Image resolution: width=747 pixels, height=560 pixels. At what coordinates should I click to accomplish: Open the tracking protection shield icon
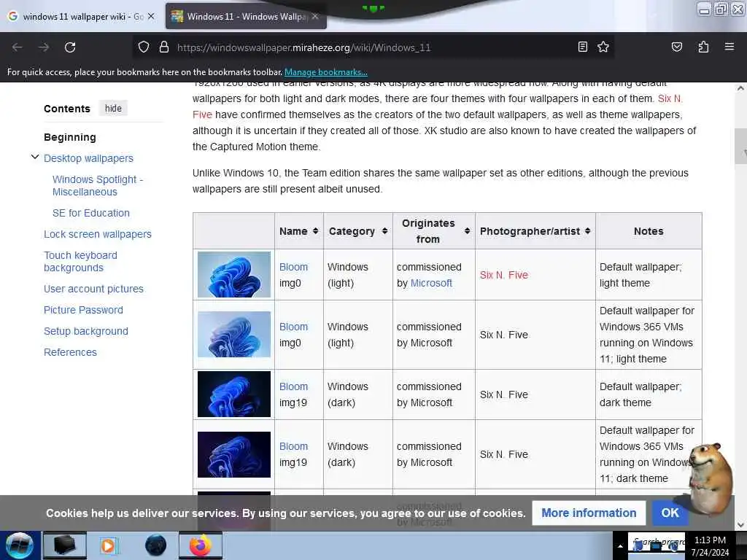[144, 47]
